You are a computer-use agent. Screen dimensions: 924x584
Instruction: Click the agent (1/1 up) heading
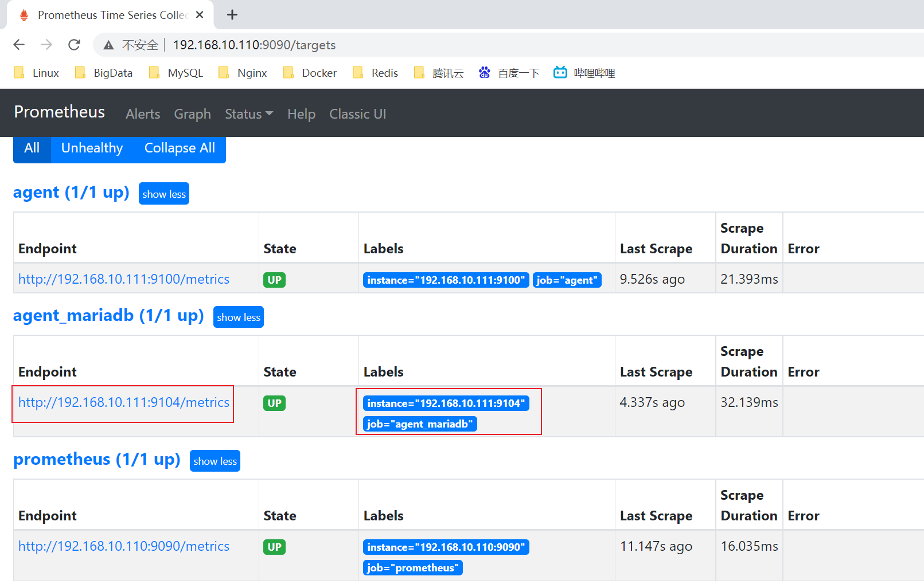click(x=71, y=193)
